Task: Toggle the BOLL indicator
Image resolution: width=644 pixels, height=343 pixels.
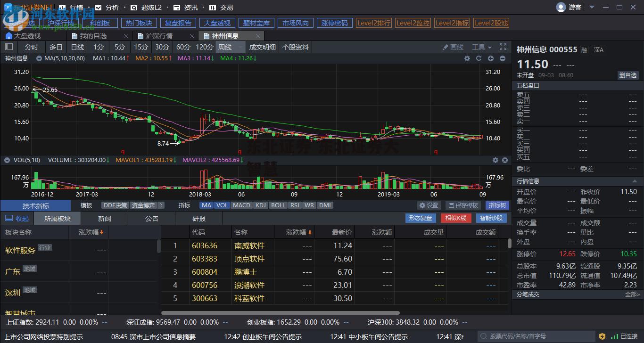Action: pyautogui.click(x=278, y=205)
